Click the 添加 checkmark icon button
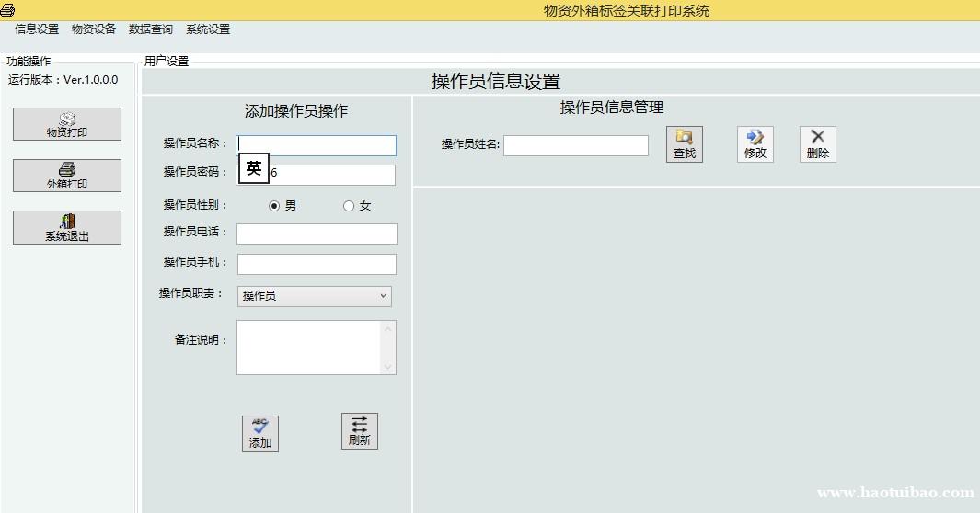The height and width of the screenshot is (513, 980). click(260, 433)
